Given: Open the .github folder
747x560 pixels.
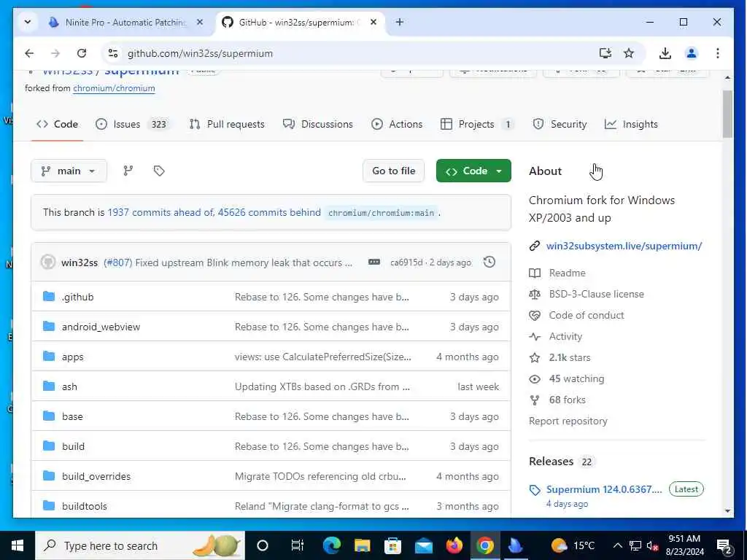Looking at the screenshot, I should click(x=77, y=297).
